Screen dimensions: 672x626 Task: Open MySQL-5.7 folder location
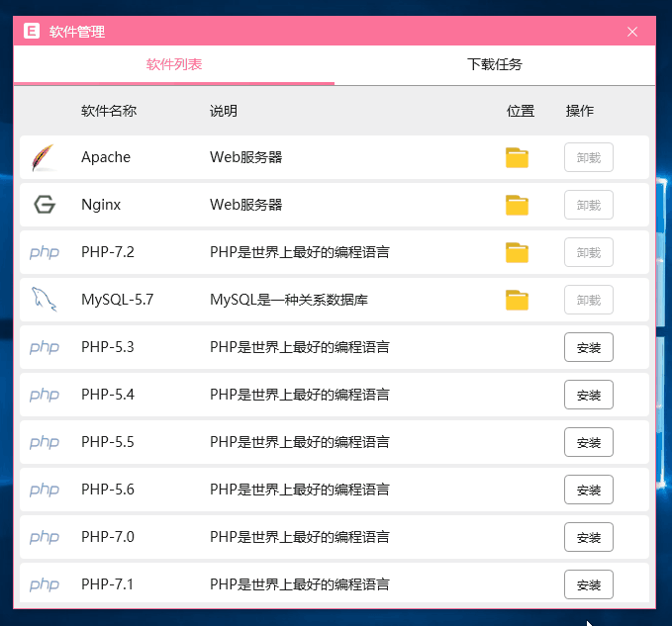517,301
